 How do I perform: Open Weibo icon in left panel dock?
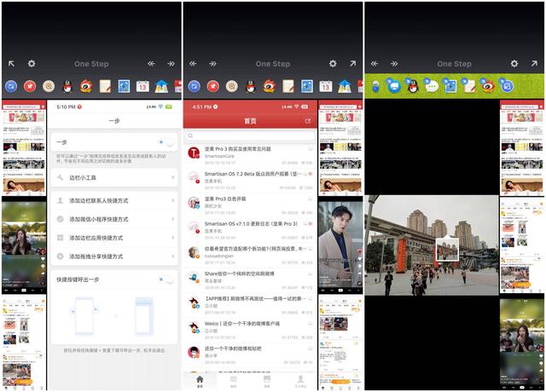(86, 86)
